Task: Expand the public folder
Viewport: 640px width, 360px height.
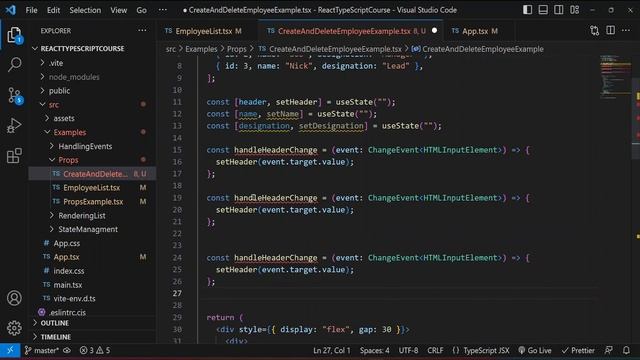Action: pyautogui.click(x=59, y=91)
